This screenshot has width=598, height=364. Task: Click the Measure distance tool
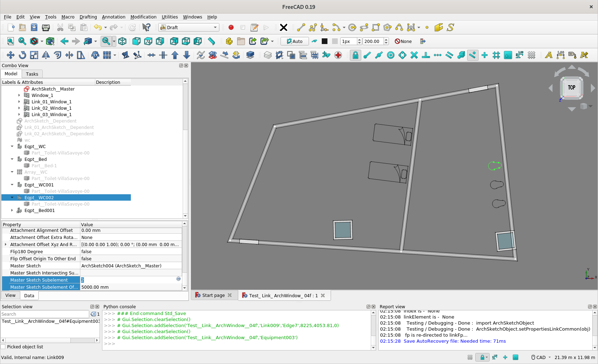(212, 41)
